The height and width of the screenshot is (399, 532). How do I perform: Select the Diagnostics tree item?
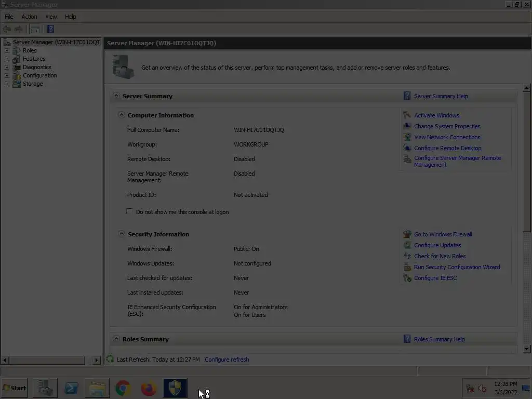(x=37, y=67)
